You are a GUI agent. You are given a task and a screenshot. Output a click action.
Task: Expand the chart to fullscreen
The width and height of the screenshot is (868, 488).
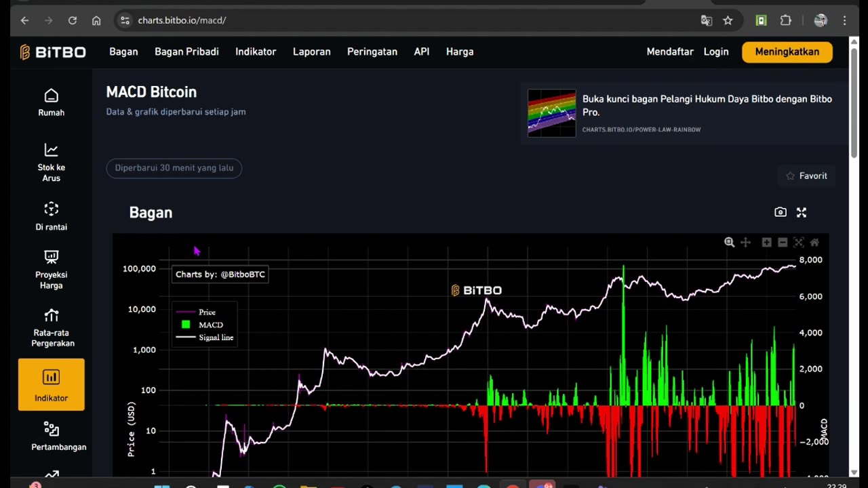coord(802,212)
